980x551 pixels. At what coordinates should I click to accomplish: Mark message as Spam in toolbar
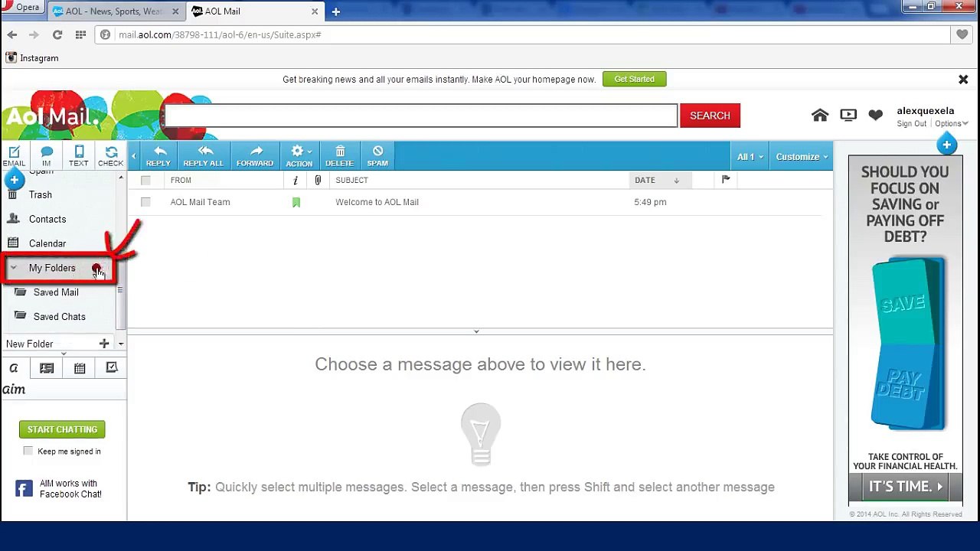click(377, 156)
